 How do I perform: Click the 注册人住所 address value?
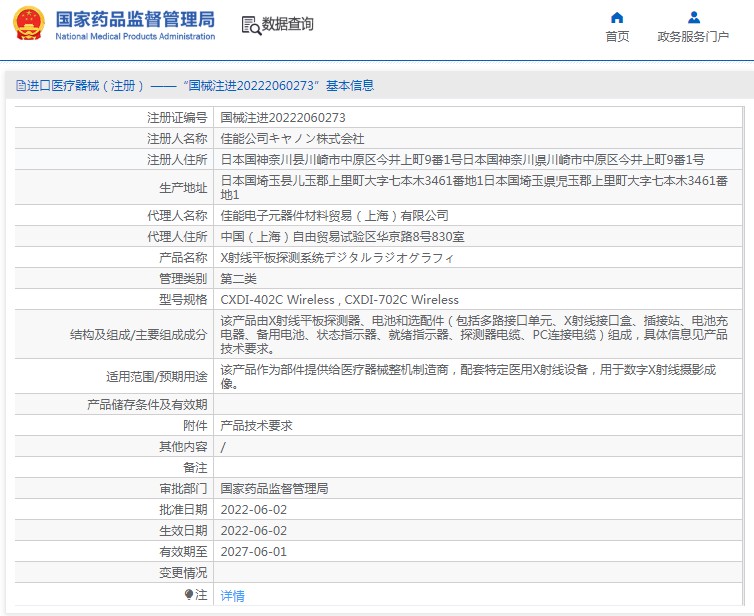coord(462,160)
